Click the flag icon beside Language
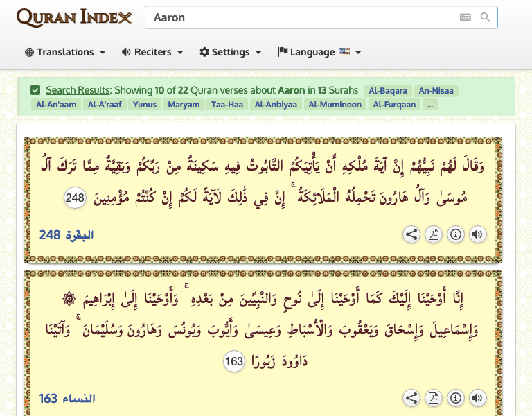Viewport: 532px width, 416px height. (283, 51)
